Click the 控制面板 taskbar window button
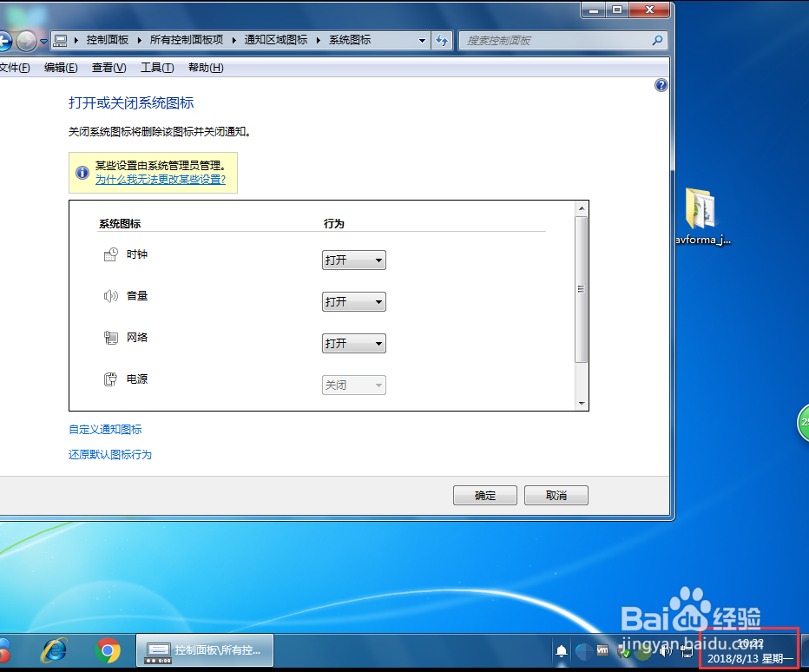Screen dimensions: 809x672 point(205,650)
